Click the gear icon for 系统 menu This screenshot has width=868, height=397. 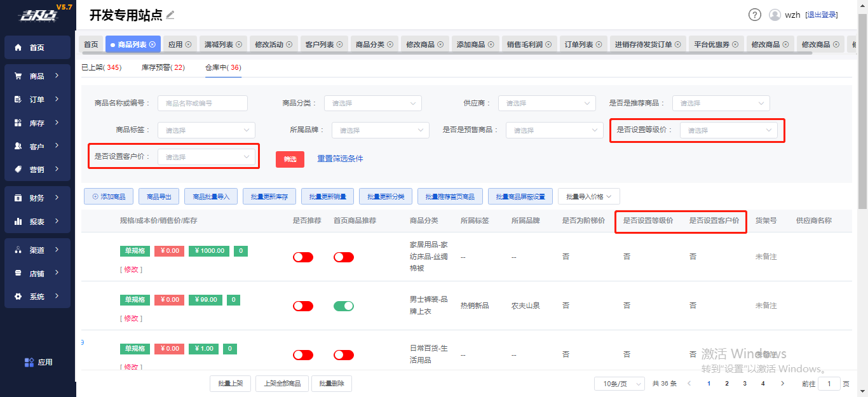coord(18,297)
